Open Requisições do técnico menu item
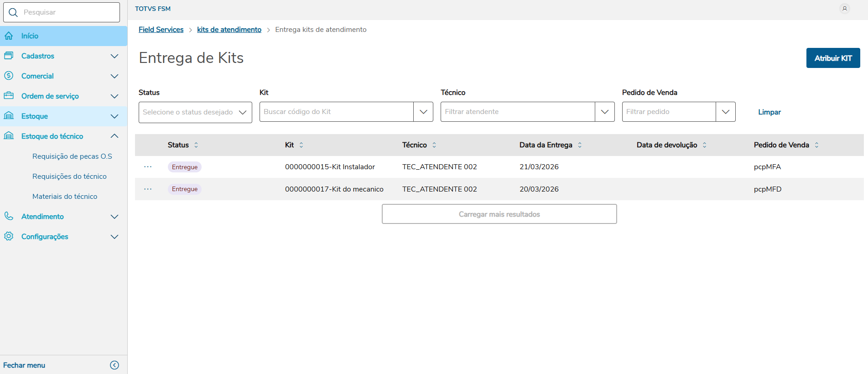This screenshot has height=374, width=868. pyautogui.click(x=69, y=177)
